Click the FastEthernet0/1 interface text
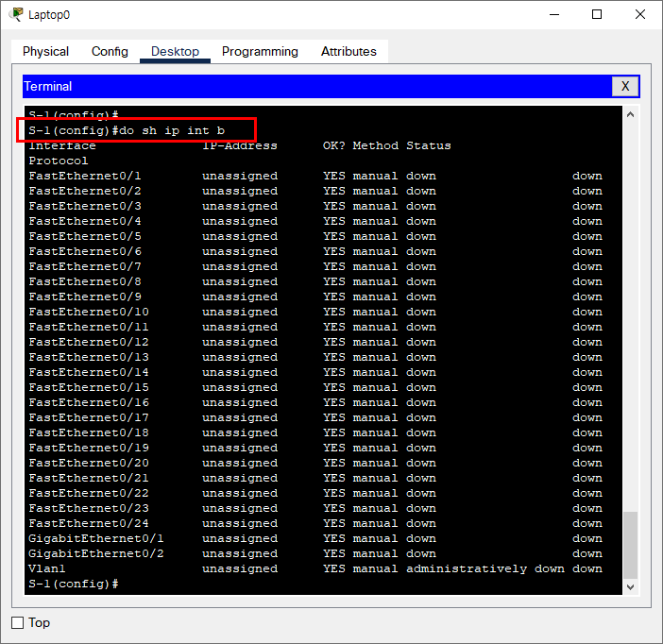This screenshot has width=663, height=644. pyautogui.click(x=85, y=176)
